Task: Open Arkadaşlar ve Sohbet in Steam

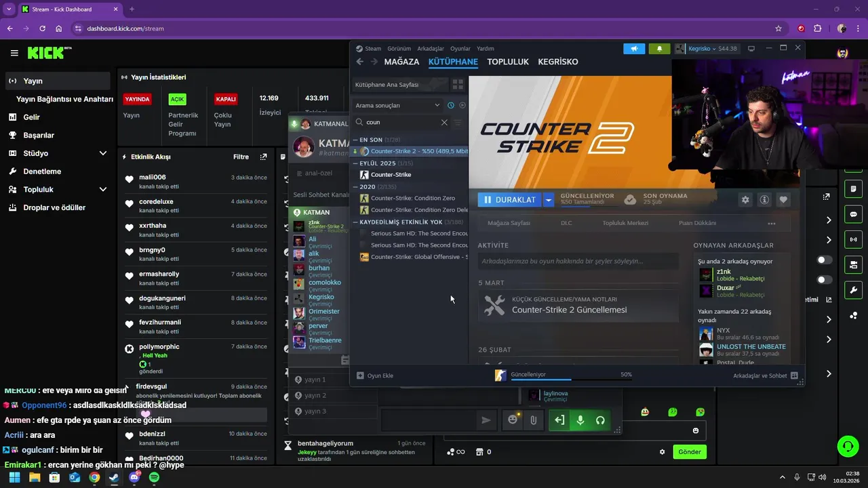Action: pos(766,375)
